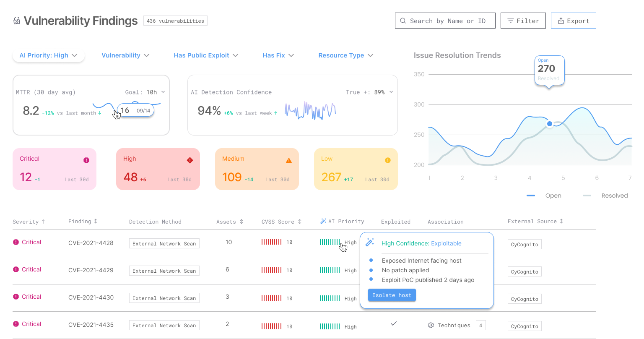This screenshot has width=644, height=339.
Task: Click the Isolate host button
Action: [392, 295]
